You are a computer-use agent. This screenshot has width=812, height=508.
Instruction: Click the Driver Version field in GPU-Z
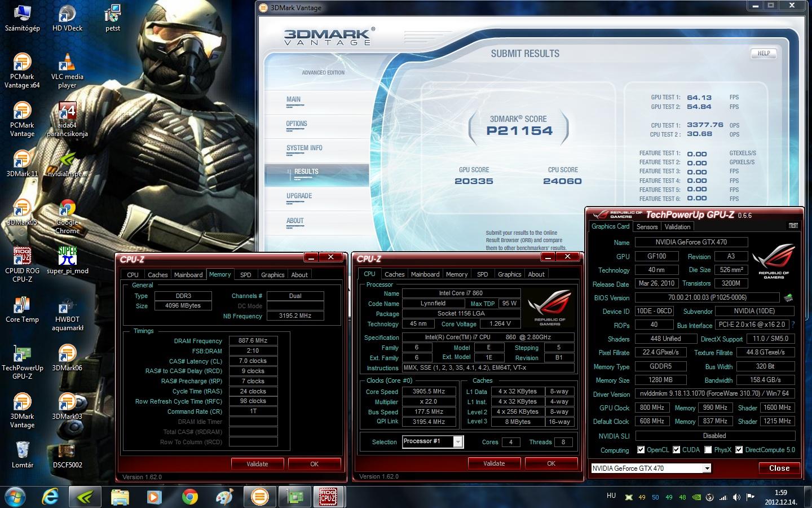point(714,393)
